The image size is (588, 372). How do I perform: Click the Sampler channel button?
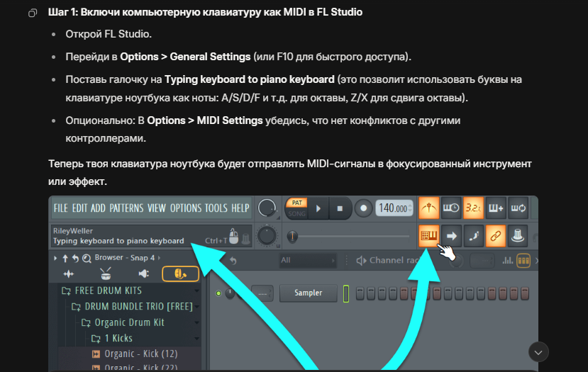(x=309, y=293)
